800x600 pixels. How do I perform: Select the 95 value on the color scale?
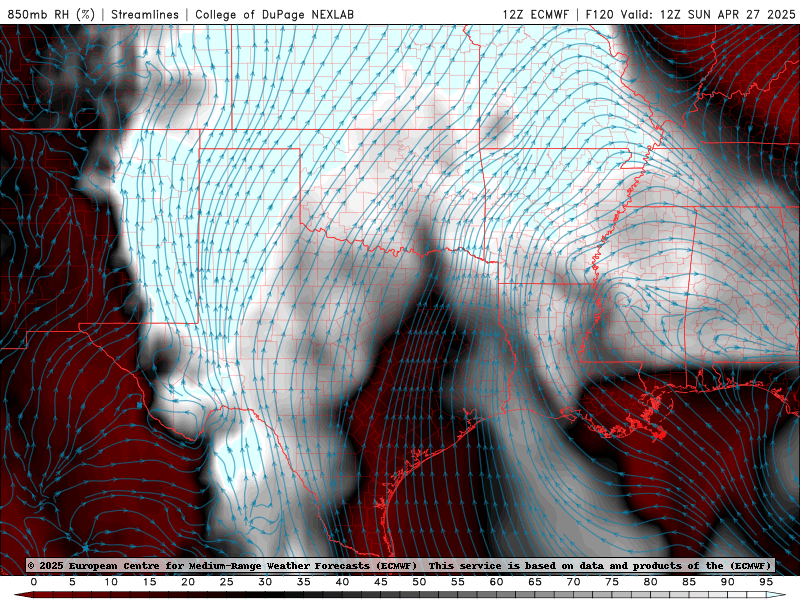(766, 582)
